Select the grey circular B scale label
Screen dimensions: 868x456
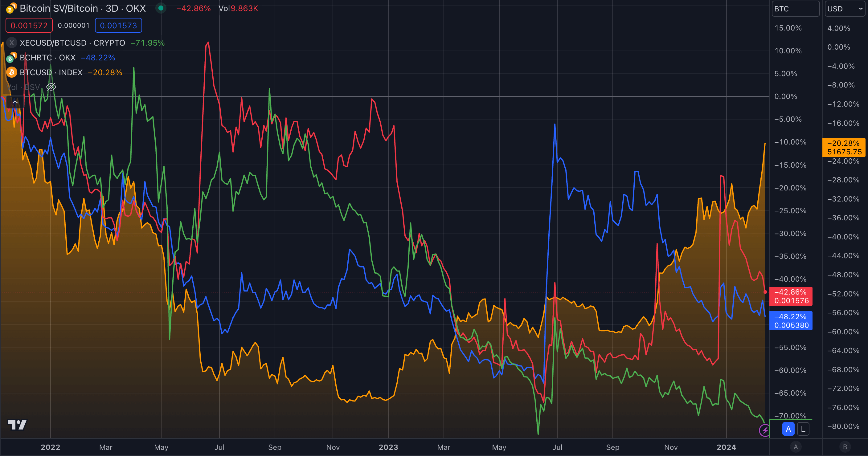pyautogui.click(x=845, y=447)
